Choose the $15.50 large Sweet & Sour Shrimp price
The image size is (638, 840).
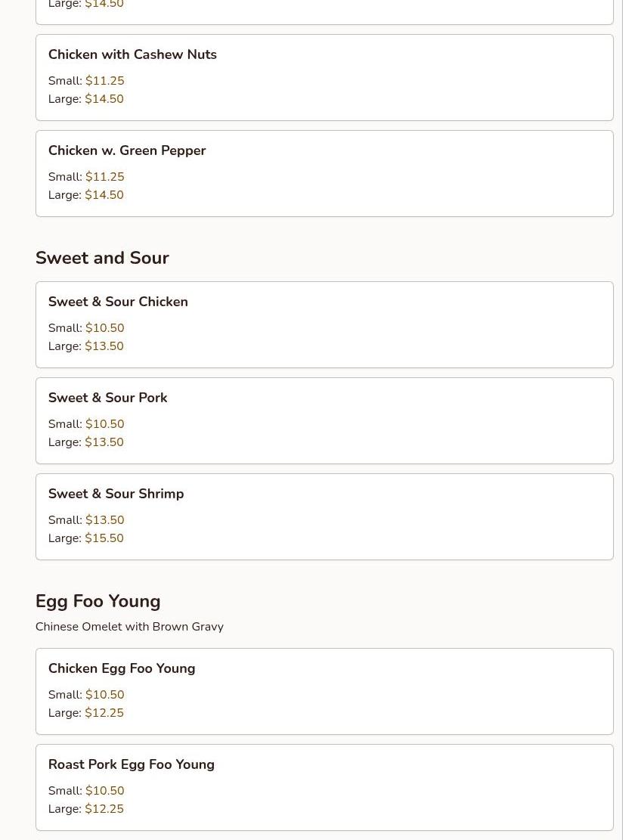click(x=104, y=538)
